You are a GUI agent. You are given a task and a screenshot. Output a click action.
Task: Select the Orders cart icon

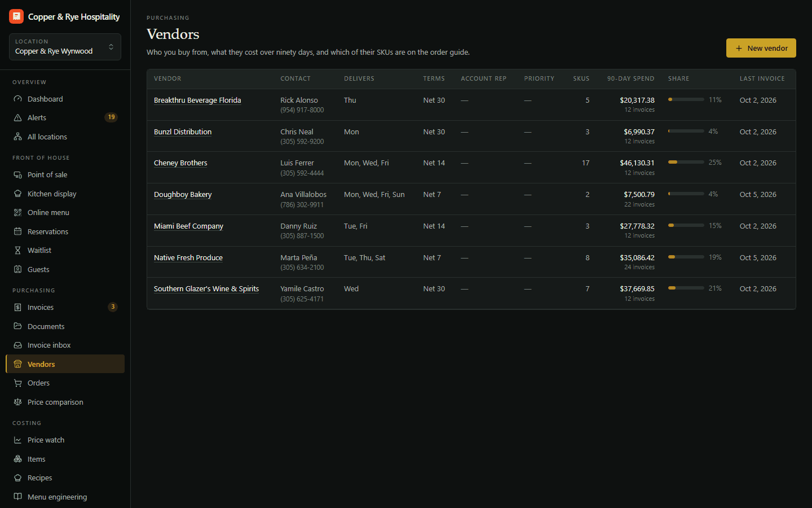pyautogui.click(x=17, y=383)
